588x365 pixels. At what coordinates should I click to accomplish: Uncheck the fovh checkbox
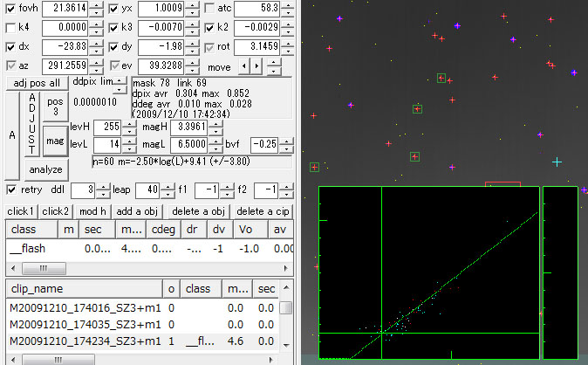point(10,9)
